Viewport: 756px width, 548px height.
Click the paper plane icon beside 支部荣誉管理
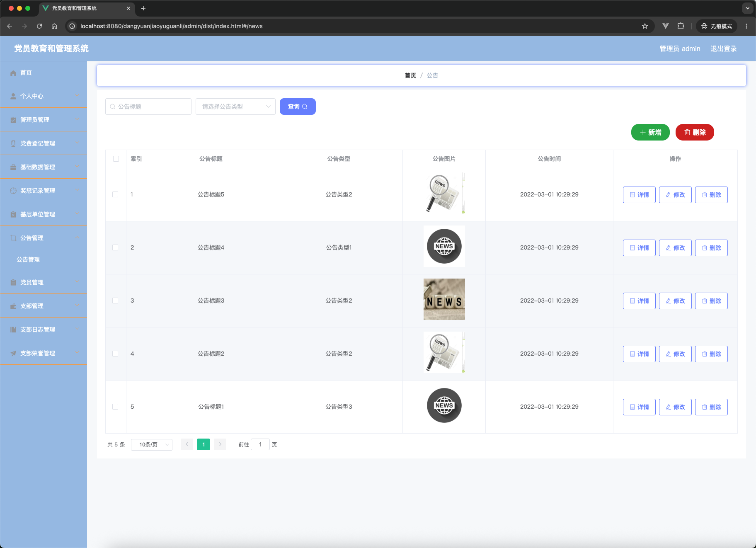click(x=13, y=353)
